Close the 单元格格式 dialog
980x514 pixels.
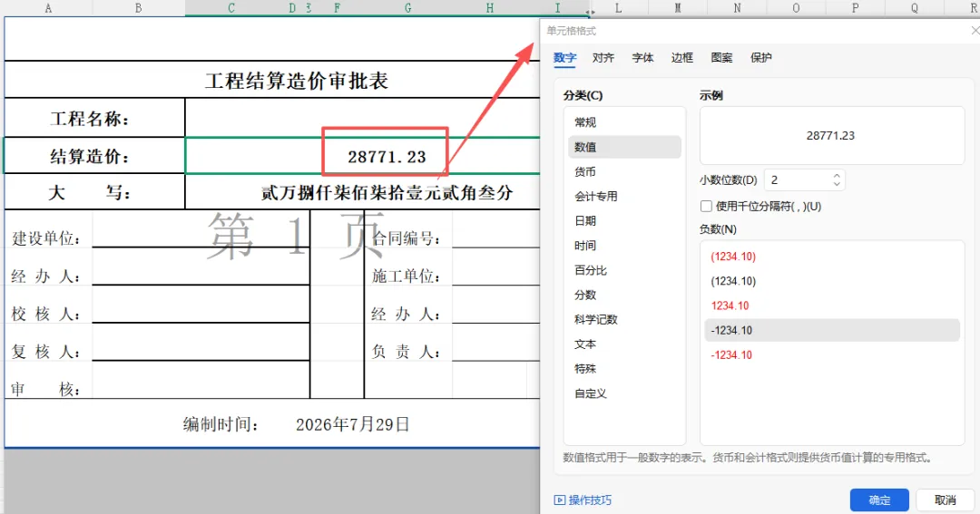click(975, 31)
